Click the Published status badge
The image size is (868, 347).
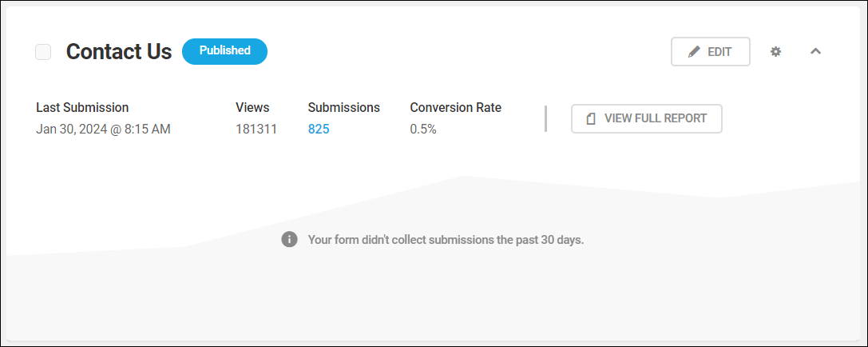pos(224,51)
